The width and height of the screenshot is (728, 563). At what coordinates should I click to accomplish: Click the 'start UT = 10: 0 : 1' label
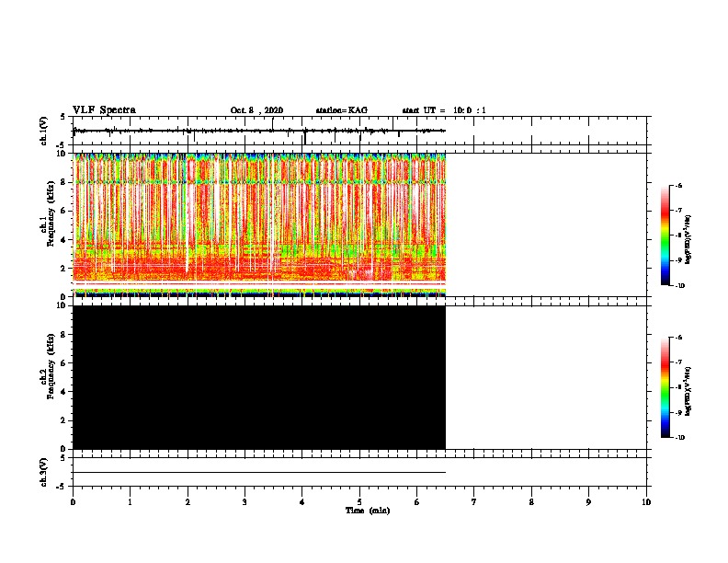(x=444, y=110)
